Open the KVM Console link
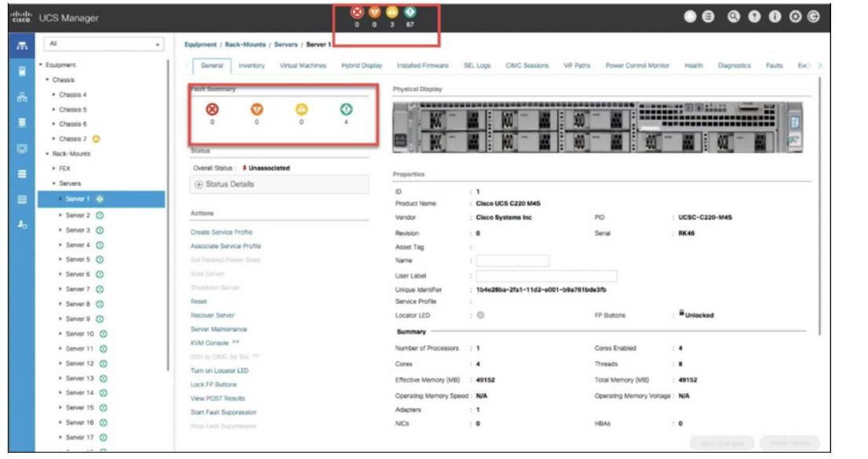Image resolution: width=868 pixels, height=459 pixels. click(x=210, y=343)
